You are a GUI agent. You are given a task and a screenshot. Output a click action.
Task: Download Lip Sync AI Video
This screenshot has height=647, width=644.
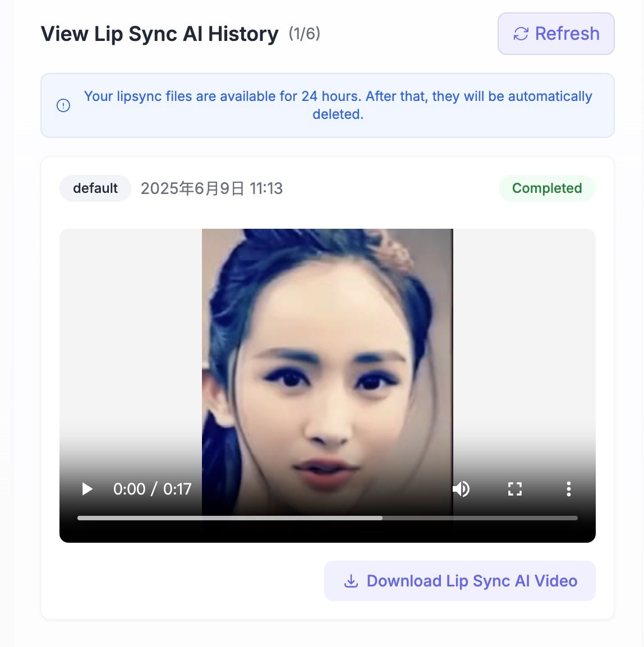[460, 581]
